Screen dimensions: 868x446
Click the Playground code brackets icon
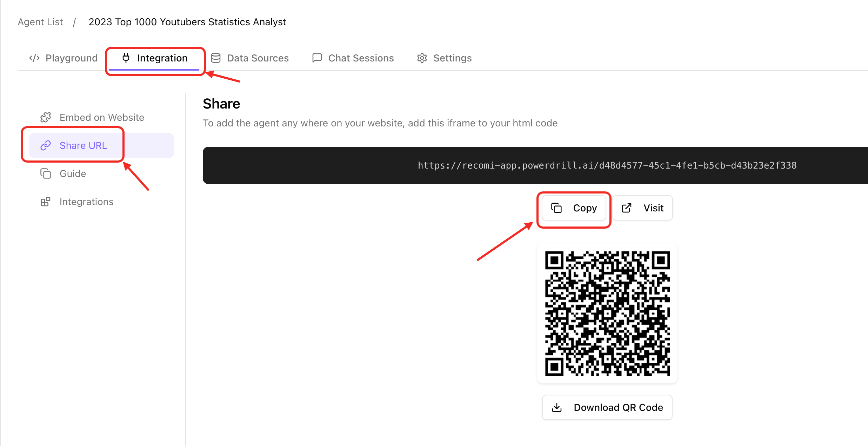34,58
